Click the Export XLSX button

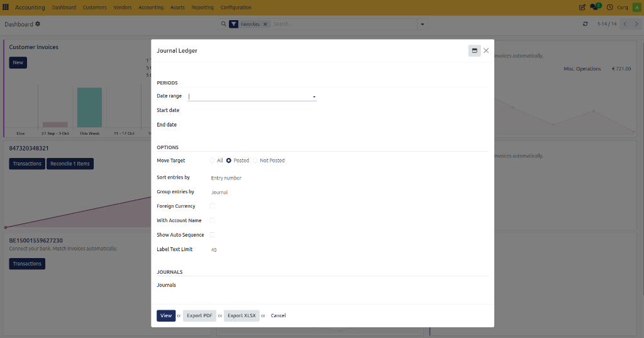click(x=241, y=315)
